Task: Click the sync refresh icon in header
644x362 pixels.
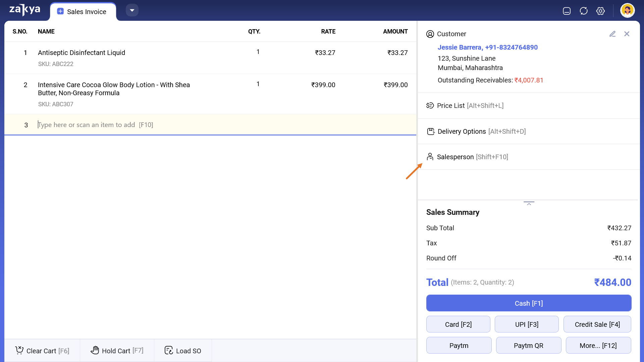Action: point(584,11)
